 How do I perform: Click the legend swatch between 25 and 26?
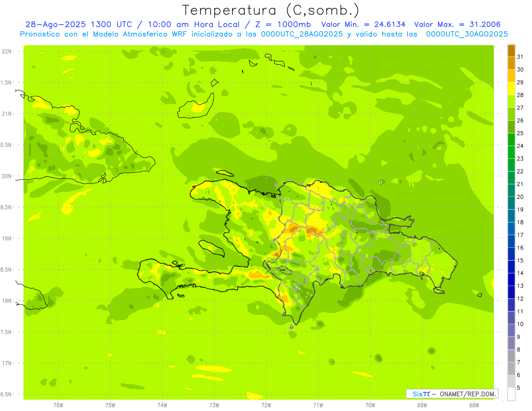(511, 127)
